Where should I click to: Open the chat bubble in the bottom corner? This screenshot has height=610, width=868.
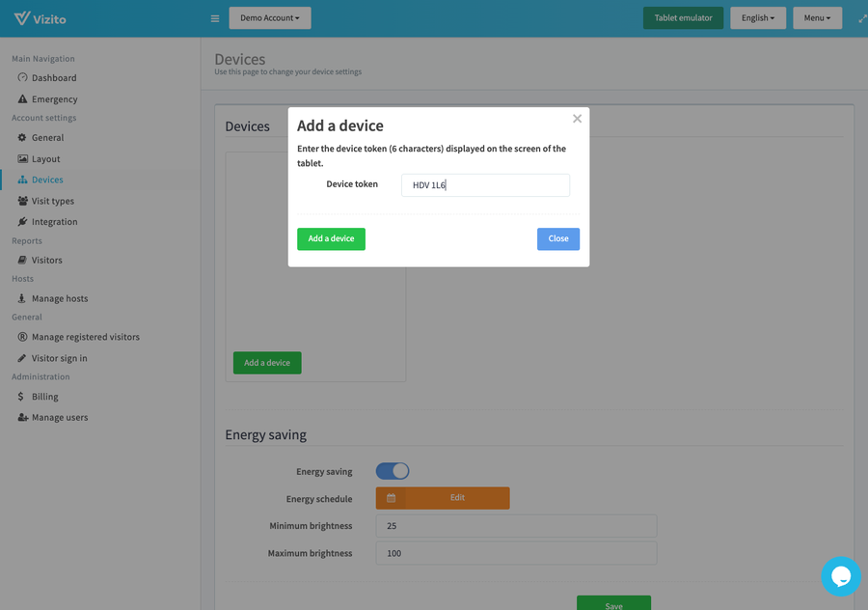[841, 576]
